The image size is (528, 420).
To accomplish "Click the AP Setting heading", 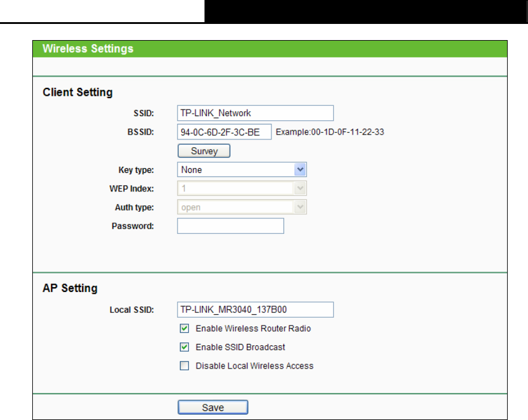I will [x=70, y=288].
